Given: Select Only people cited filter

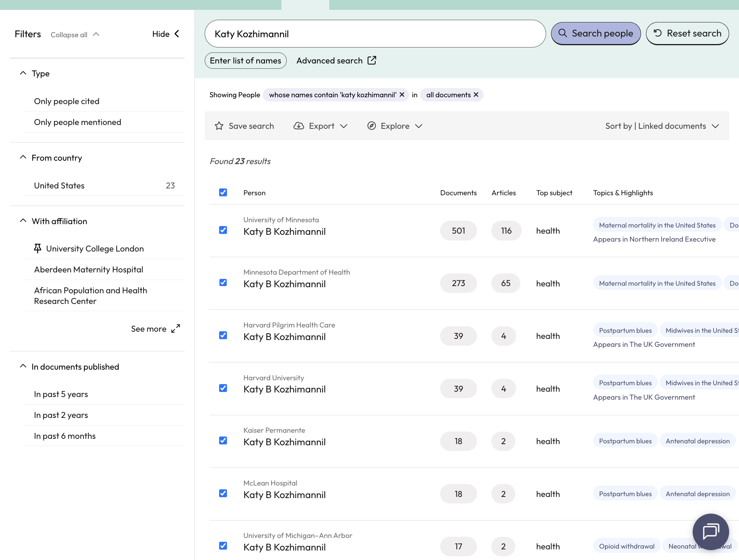Looking at the screenshot, I should point(104,101).
